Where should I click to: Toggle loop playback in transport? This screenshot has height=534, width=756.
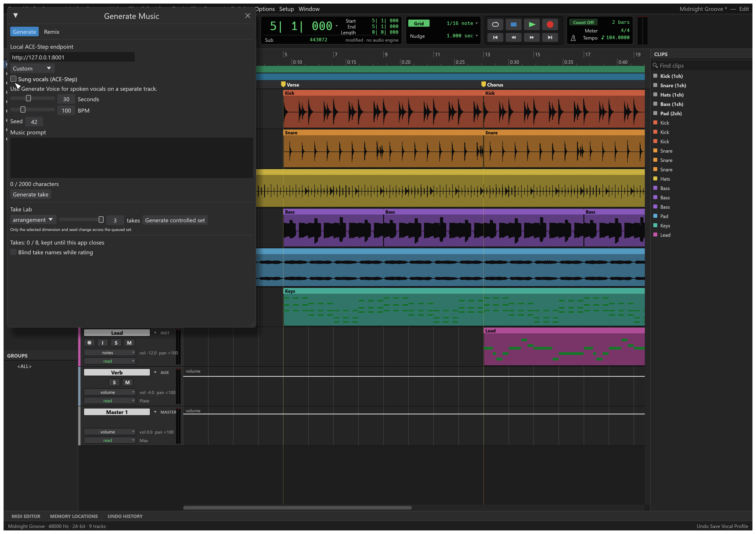click(x=495, y=24)
